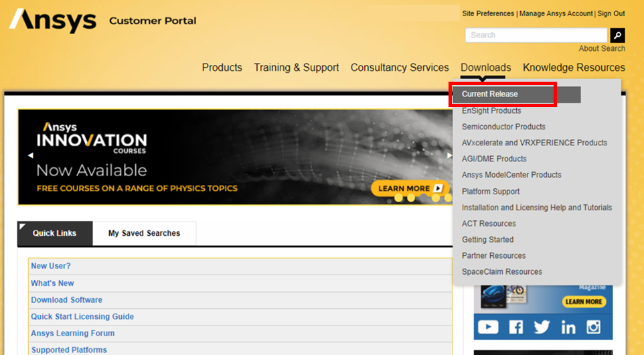Screen dimensions: 644x355
Task: Open the Facebook social icon
Action: point(515,327)
